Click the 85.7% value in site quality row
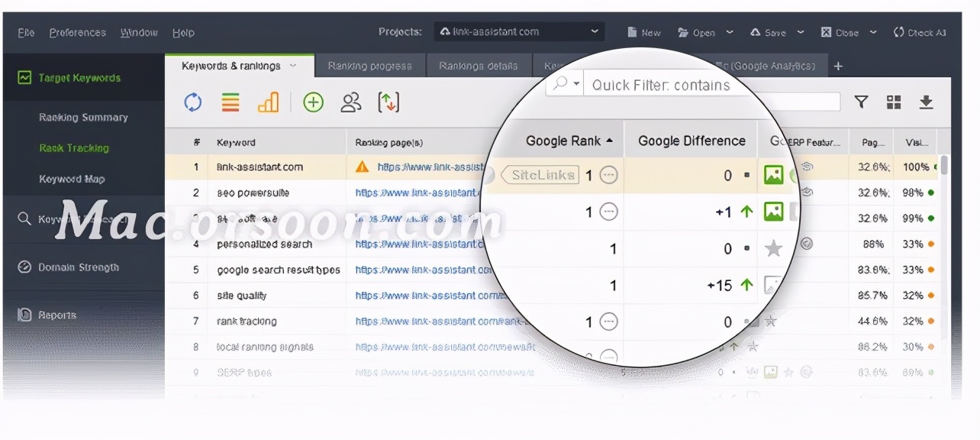The width and height of the screenshot is (980, 440). coord(873,296)
